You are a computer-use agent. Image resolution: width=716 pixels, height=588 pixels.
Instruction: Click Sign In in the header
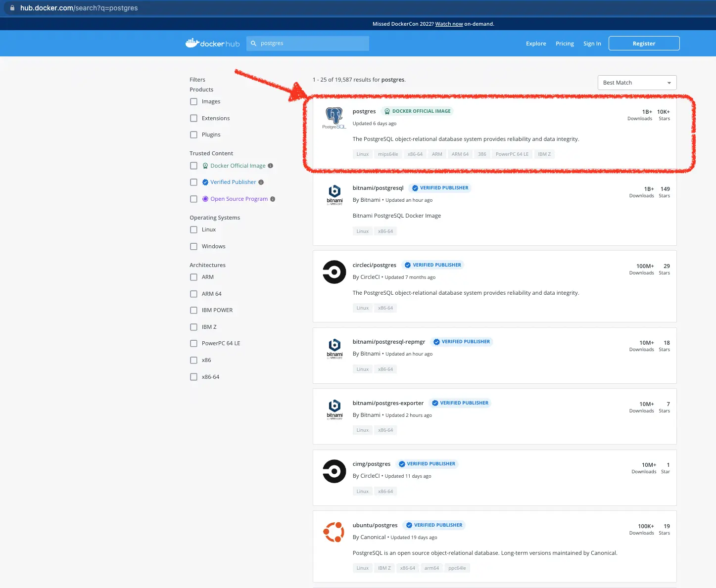tap(592, 44)
